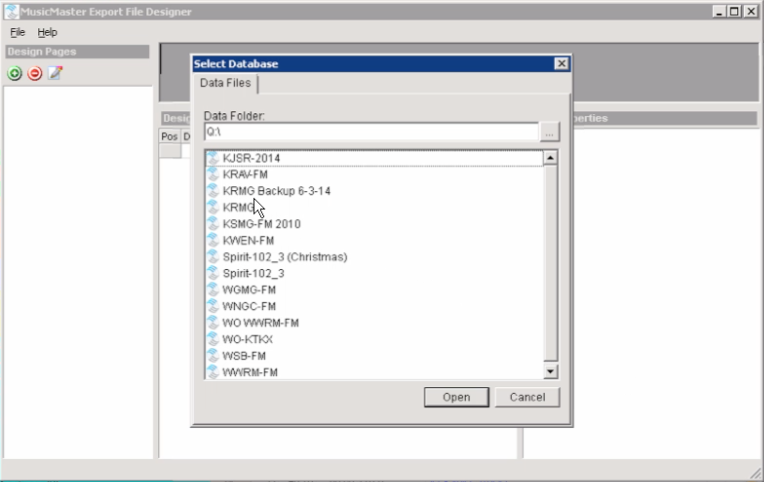Open the Help menu
764x482 pixels.
point(47,32)
